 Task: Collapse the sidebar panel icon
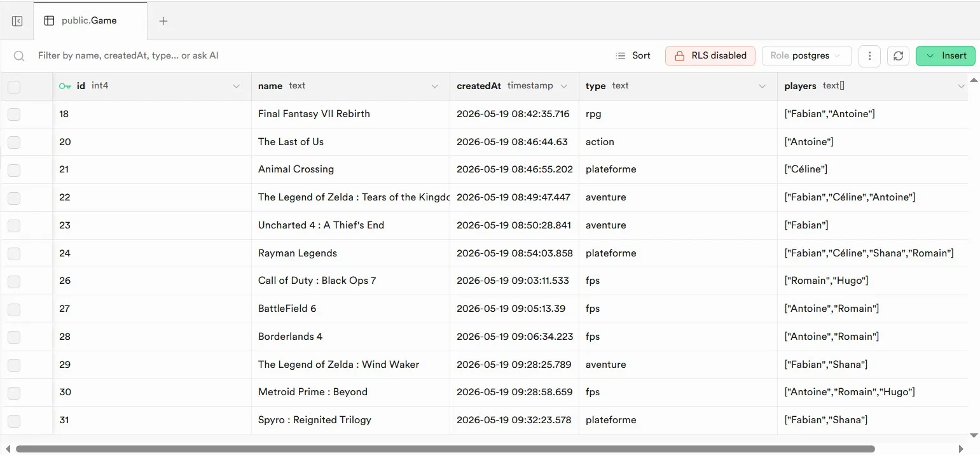[x=17, y=21]
